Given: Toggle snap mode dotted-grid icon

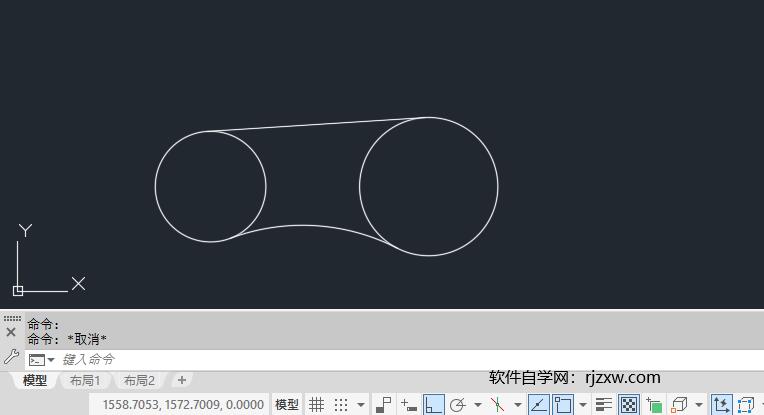Looking at the screenshot, I should [341, 405].
